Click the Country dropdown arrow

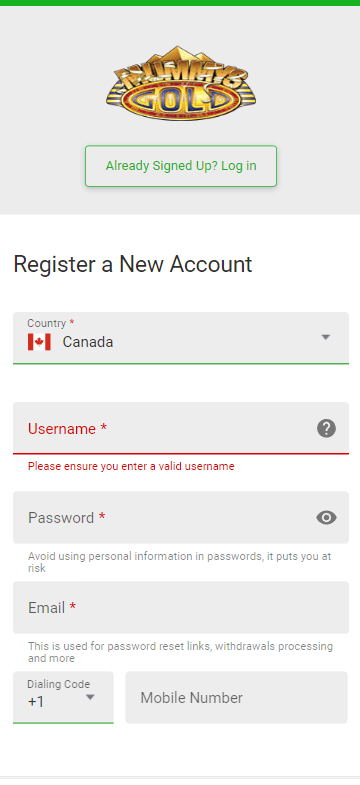click(326, 337)
